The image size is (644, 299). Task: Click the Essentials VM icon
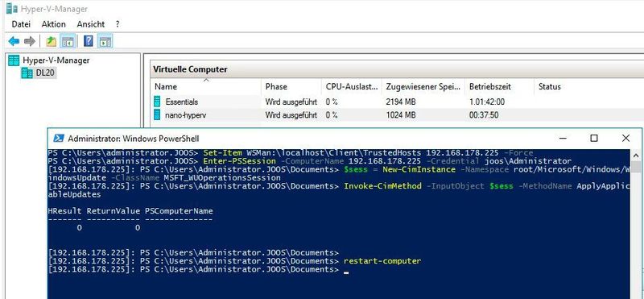click(x=157, y=102)
